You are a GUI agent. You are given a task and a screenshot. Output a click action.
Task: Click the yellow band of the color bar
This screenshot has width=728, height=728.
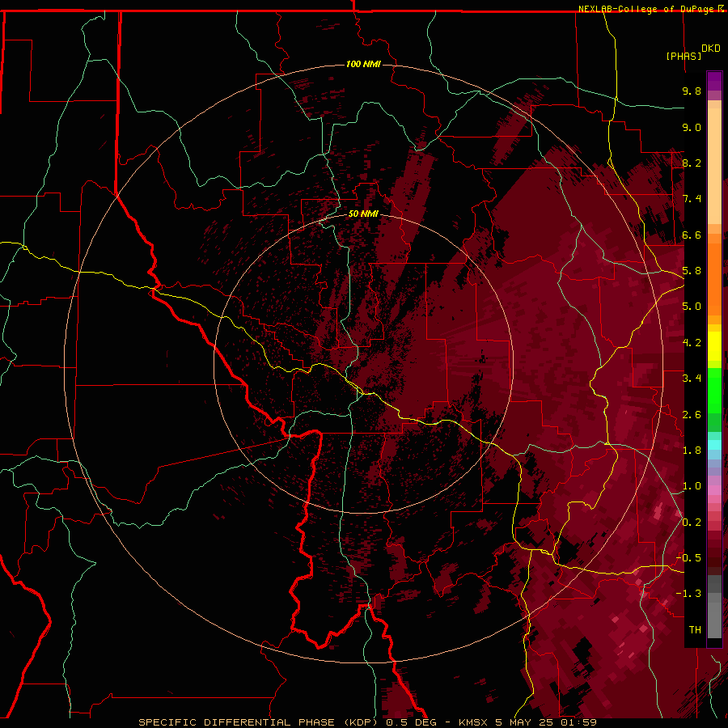pos(714,346)
